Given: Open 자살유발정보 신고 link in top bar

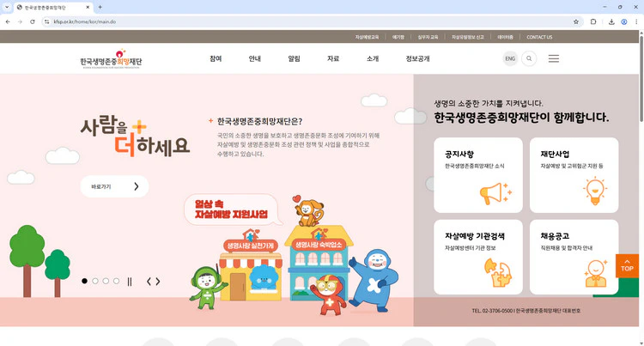Looking at the screenshot, I should coord(467,37).
